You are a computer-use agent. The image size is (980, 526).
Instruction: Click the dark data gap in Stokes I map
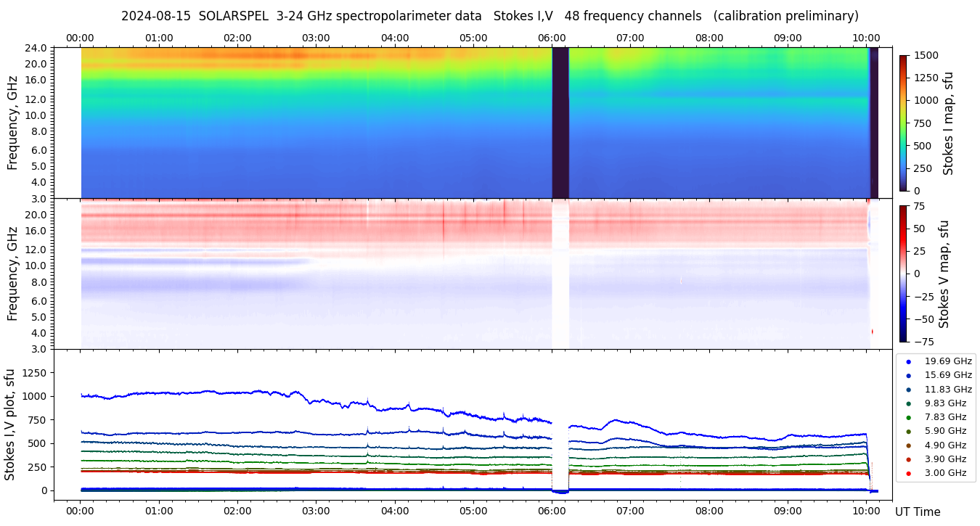[560, 123]
